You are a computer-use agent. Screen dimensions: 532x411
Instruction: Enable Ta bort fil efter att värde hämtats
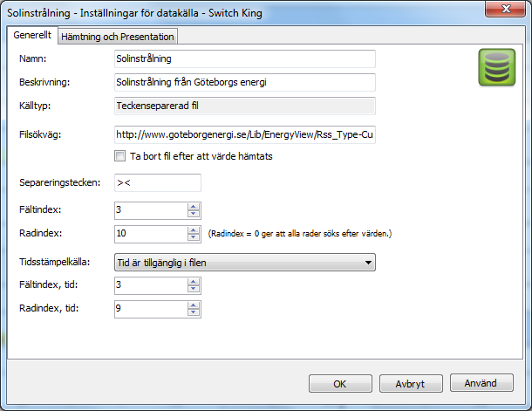[x=119, y=156]
